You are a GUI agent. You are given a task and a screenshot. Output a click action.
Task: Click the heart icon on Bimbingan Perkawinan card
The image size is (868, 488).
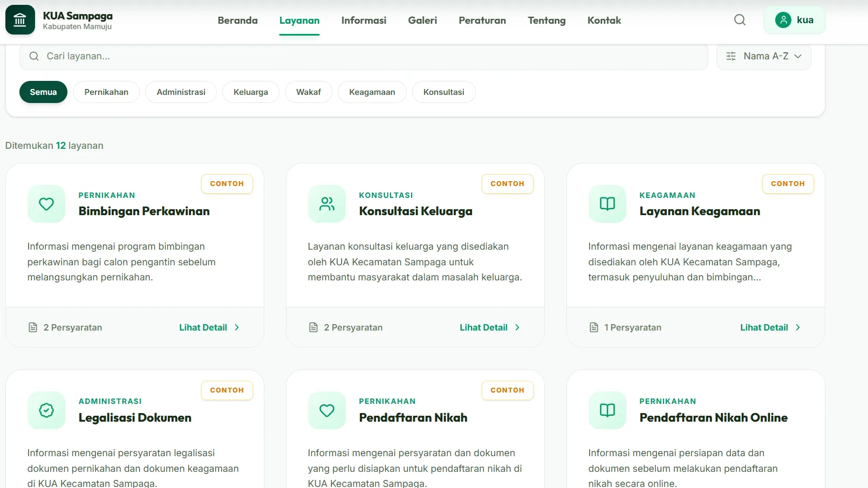[x=46, y=204]
